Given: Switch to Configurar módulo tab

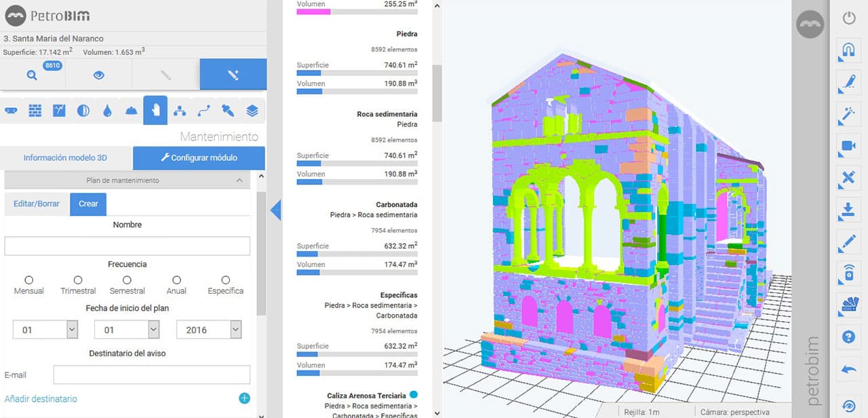Looking at the screenshot, I should coord(199,157).
